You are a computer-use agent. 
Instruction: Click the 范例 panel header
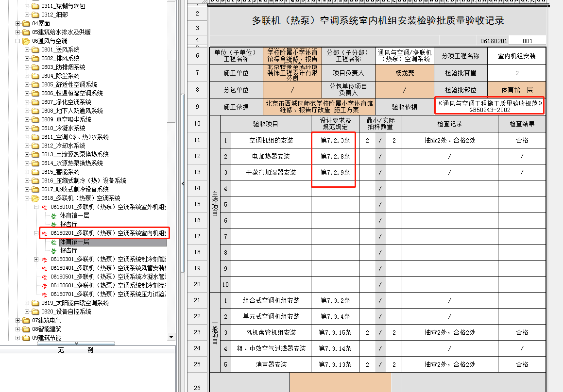pos(75,350)
